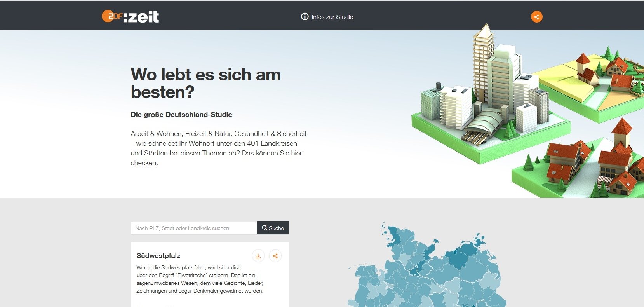Click the Südwestpfalz description about Elwetritsche
Screen dimensions: 644x307
[200, 279]
